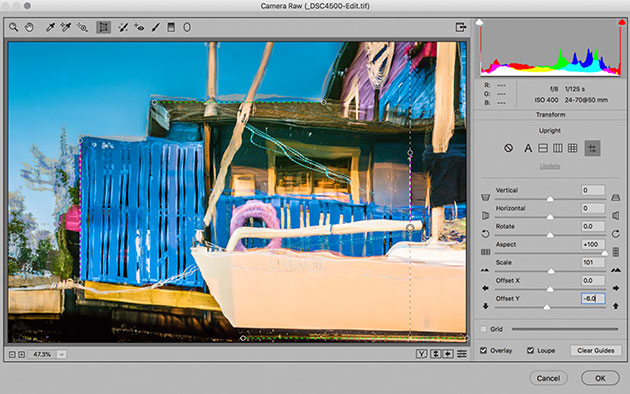Click the OK button
The height and width of the screenshot is (394, 630).
(x=600, y=378)
